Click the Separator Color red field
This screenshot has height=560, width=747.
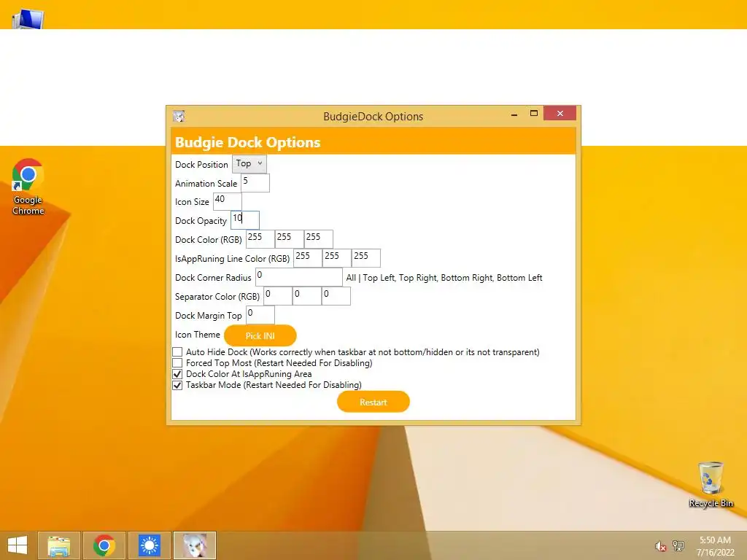click(x=278, y=296)
